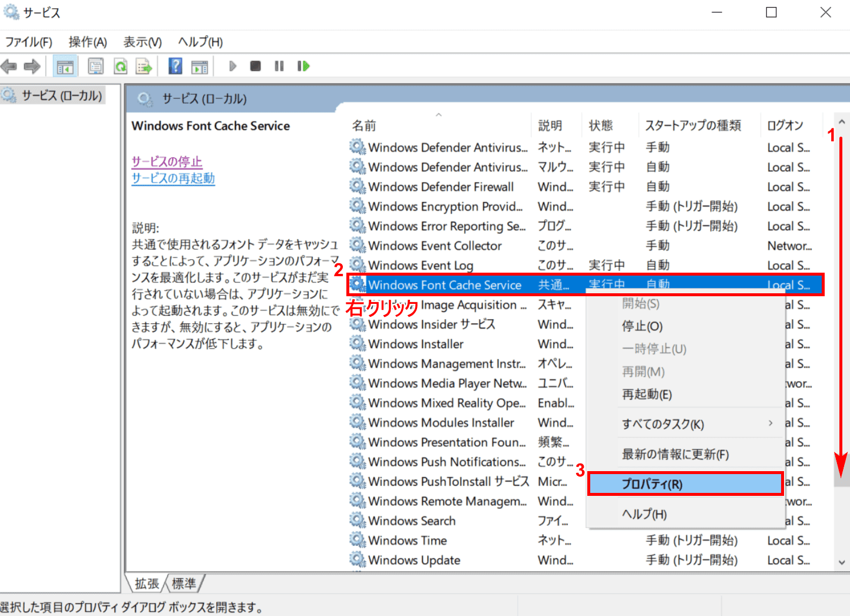Click the Stop Service square icon

[256, 66]
